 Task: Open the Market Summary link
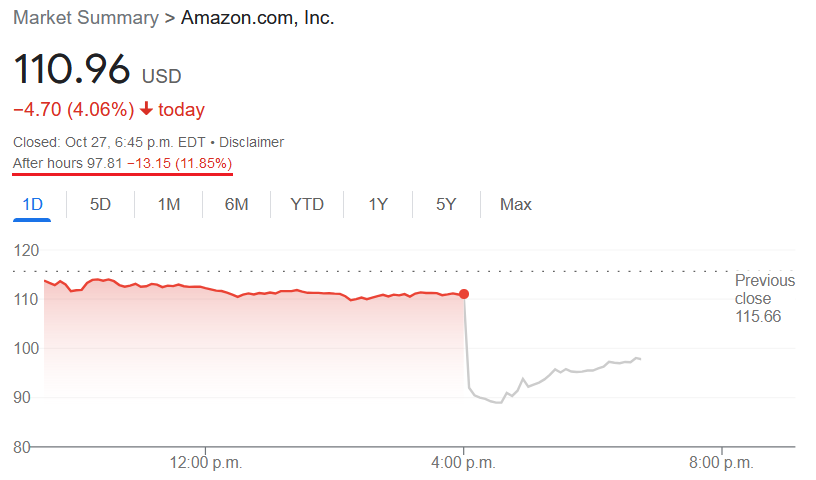[x=86, y=18]
